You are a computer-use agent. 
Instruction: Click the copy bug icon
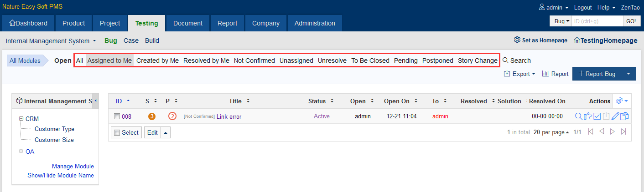[624, 116]
